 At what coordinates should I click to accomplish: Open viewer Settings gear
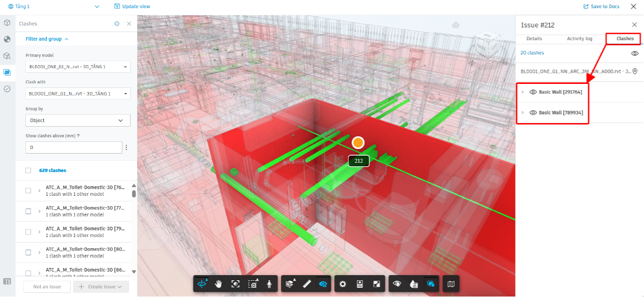pyautogui.click(x=343, y=284)
